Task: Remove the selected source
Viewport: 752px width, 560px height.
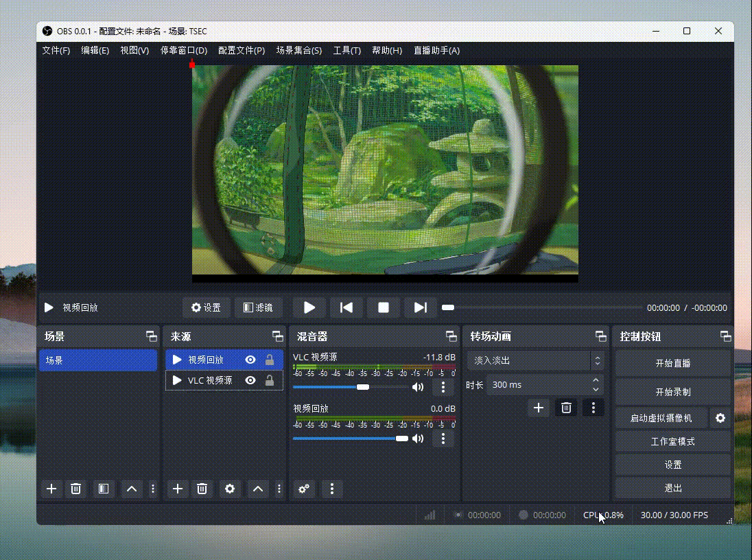Action: [x=202, y=489]
